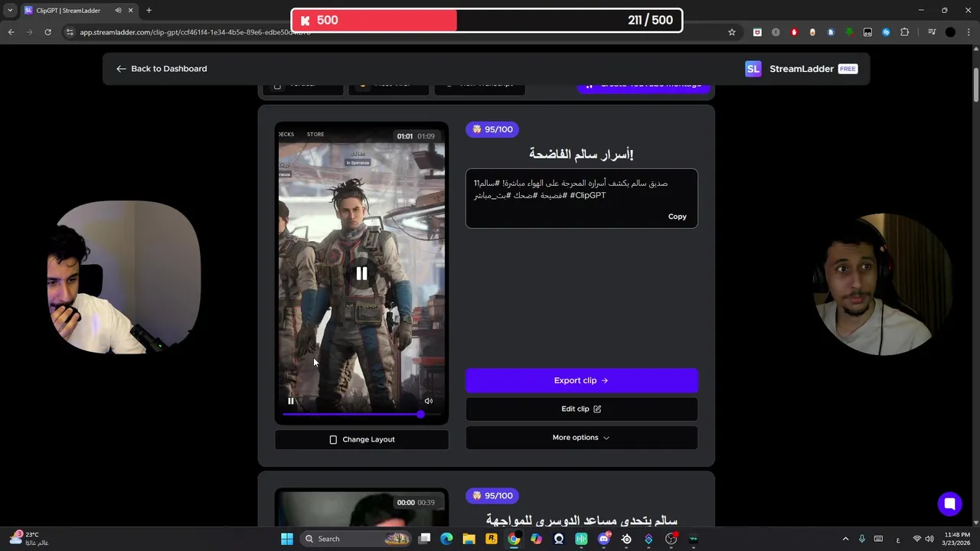Expand the More options dropdown
Image resolution: width=980 pixels, height=551 pixels.
coord(581,438)
